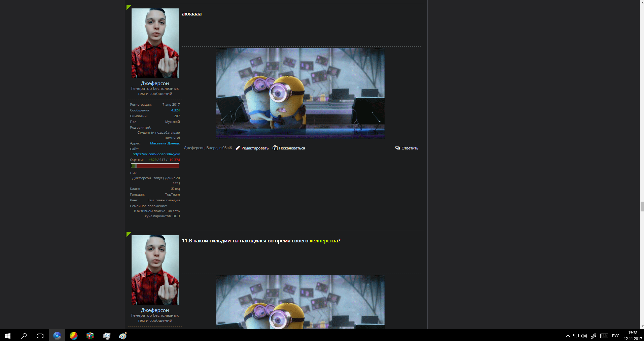The height and width of the screenshot is (341, 644).
Task: Click class value Жнец
Action: [175, 189]
